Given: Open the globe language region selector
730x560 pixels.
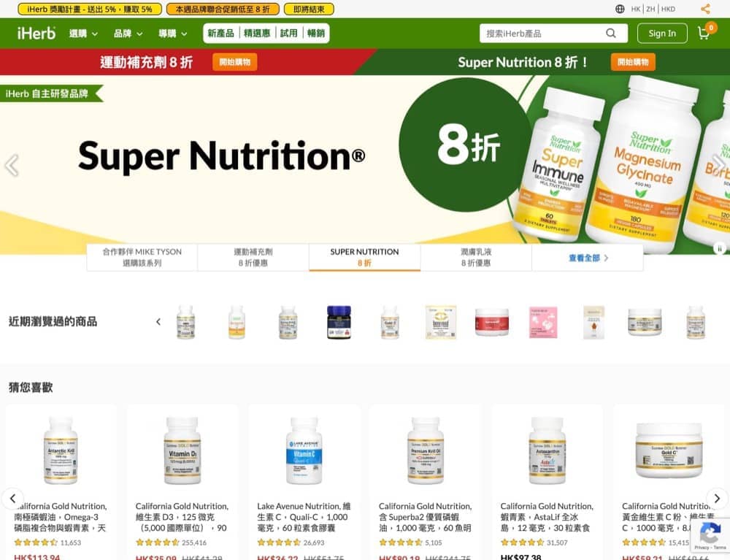Looking at the screenshot, I should click(x=620, y=9).
